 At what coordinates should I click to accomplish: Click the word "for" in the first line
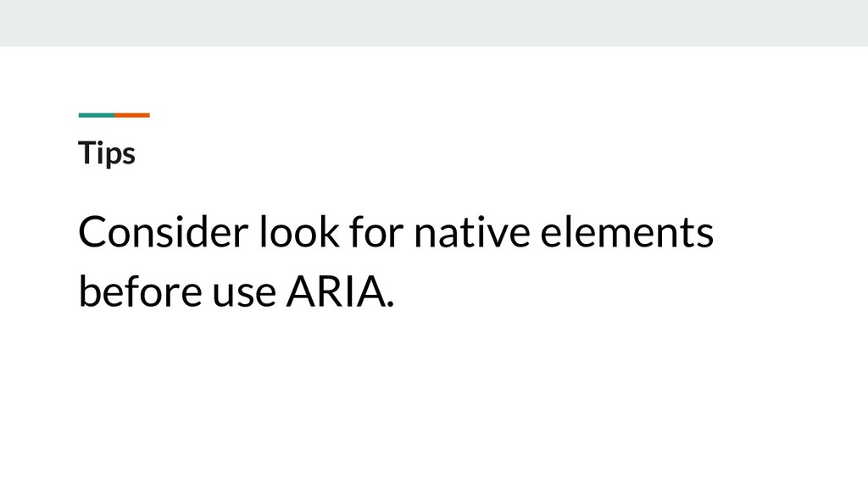tap(376, 232)
